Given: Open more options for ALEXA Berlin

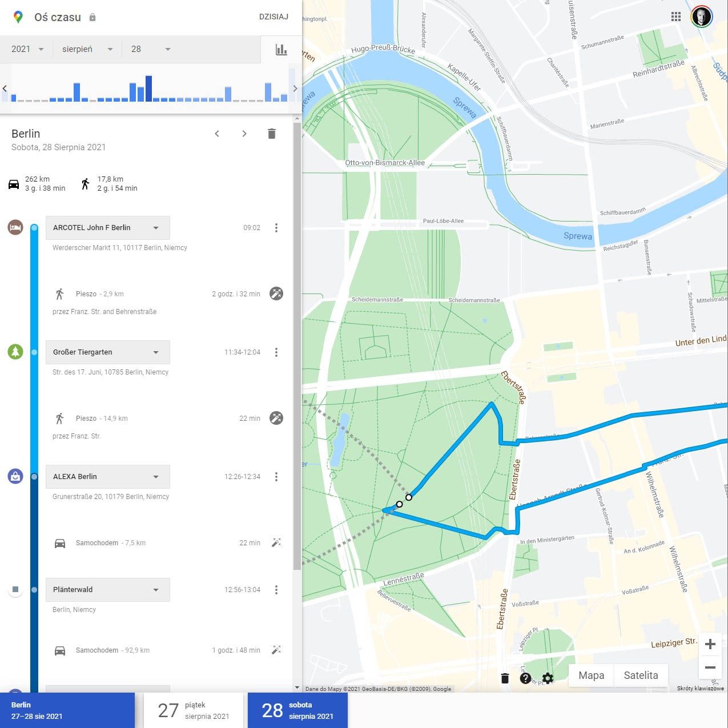Looking at the screenshot, I should [276, 477].
